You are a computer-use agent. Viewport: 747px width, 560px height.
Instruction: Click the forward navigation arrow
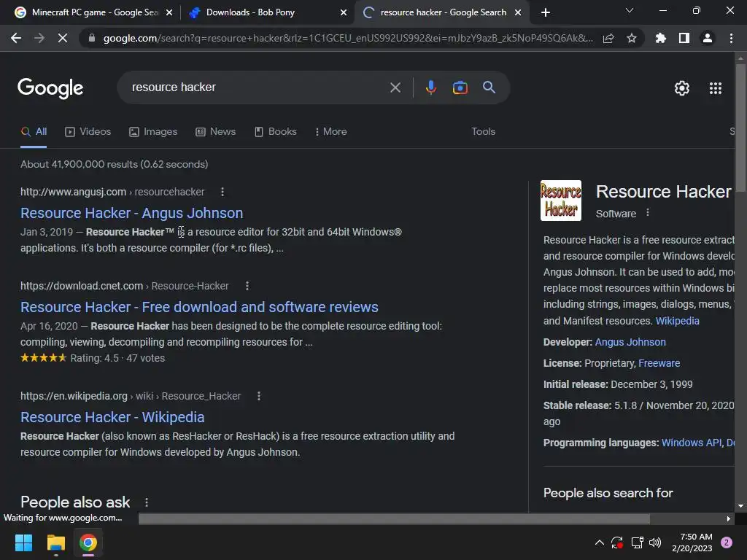pyautogui.click(x=39, y=38)
